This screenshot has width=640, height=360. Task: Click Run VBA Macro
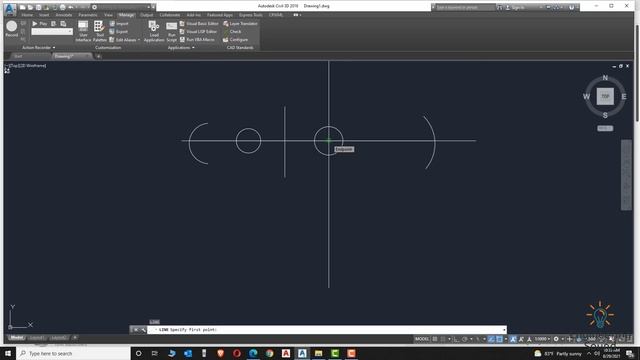197,40
